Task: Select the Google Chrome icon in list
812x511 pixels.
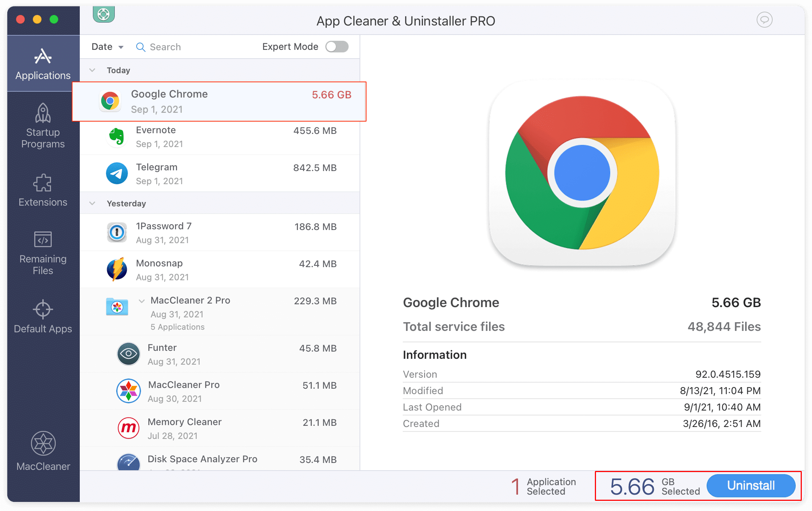Action: pos(110,101)
